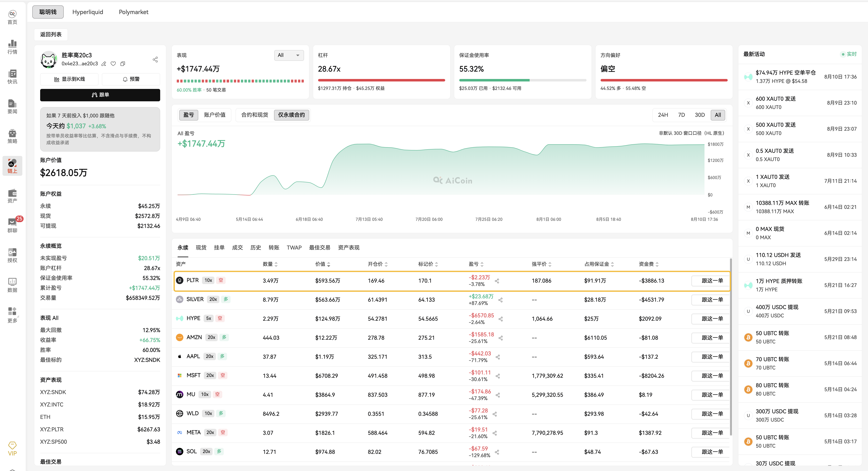This screenshot has height=471, width=868.
Task: Open the All period dropdown in 表现 card
Action: (289, 55)
